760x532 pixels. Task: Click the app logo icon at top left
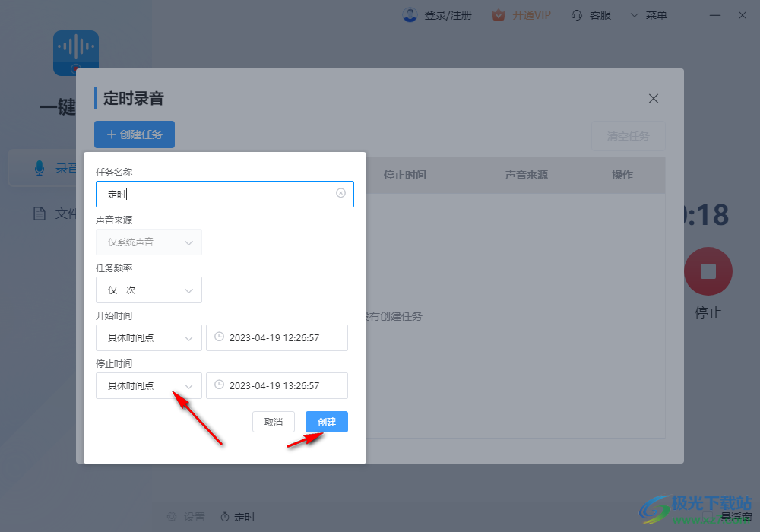click(x=75, y=53)
